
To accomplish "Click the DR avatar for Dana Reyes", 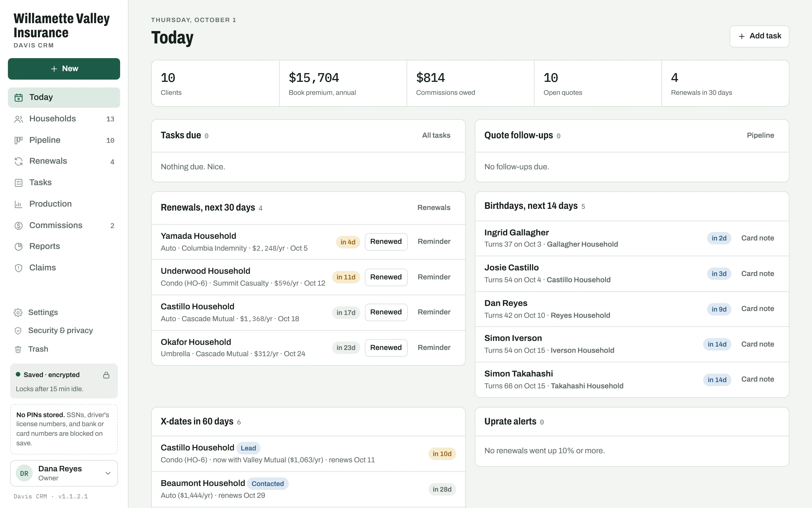I will point(24,473).
